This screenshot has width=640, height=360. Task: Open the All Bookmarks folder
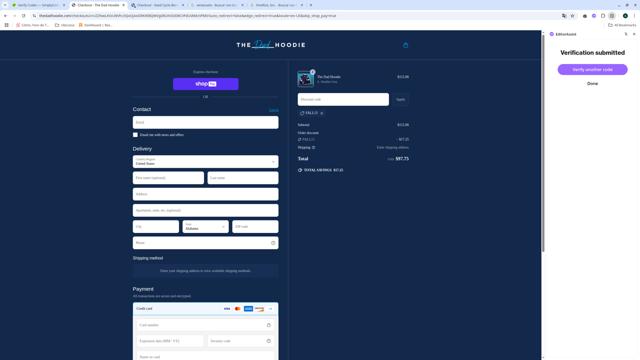click(622, 25)
